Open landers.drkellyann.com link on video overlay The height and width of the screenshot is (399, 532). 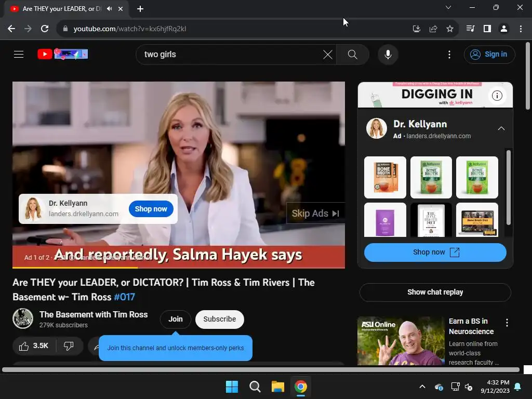[84, 214]
